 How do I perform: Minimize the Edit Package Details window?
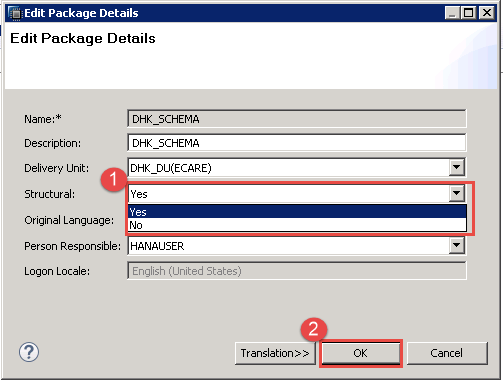[x=452, y=13]
